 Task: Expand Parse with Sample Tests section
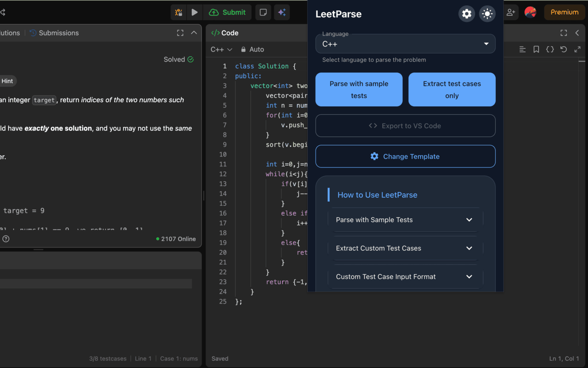pos(405,220)
